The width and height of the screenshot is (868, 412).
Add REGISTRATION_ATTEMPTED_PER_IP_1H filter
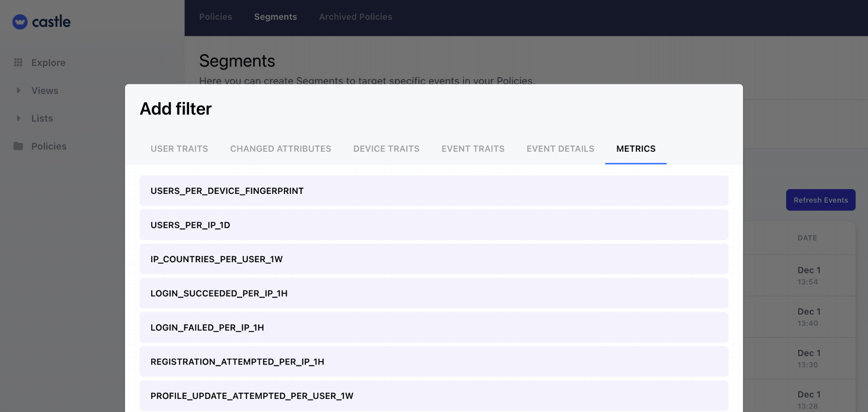click(434, 362)
